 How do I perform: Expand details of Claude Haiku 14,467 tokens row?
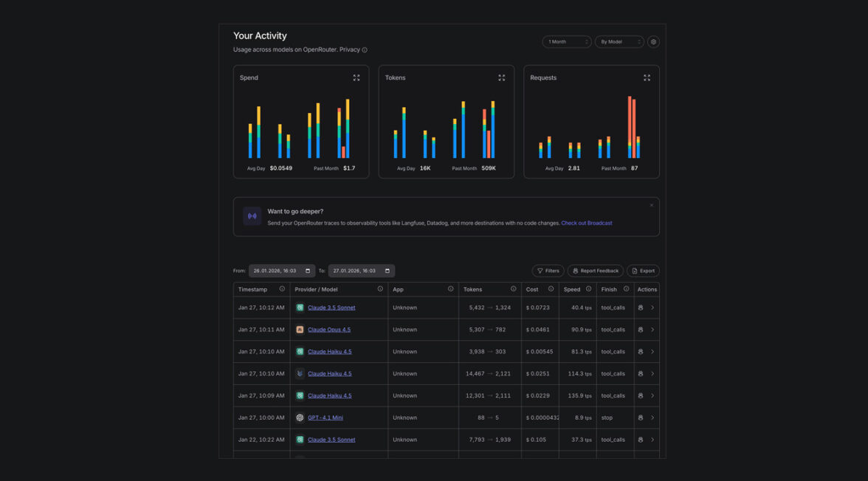pyautogui.click(x=652, y=374)
